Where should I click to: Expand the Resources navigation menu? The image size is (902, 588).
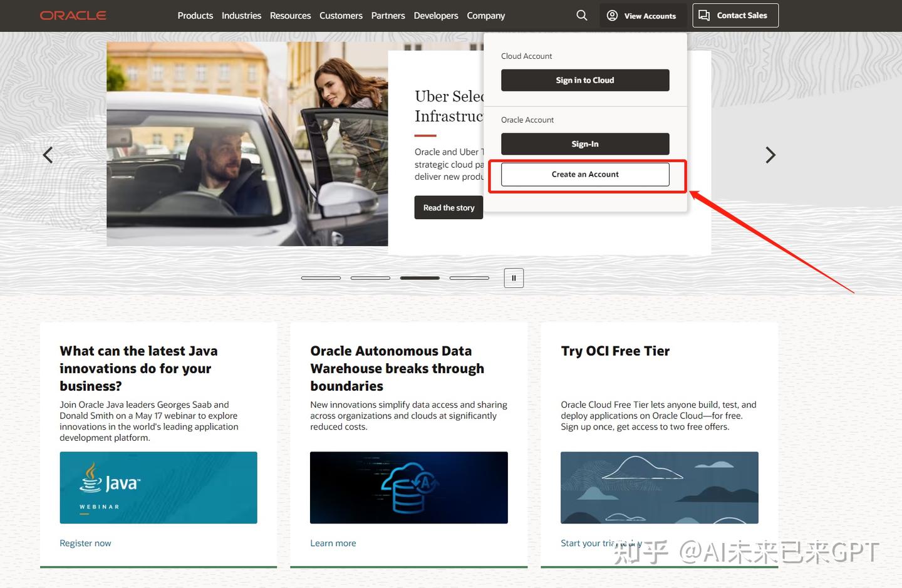(290, 16)
